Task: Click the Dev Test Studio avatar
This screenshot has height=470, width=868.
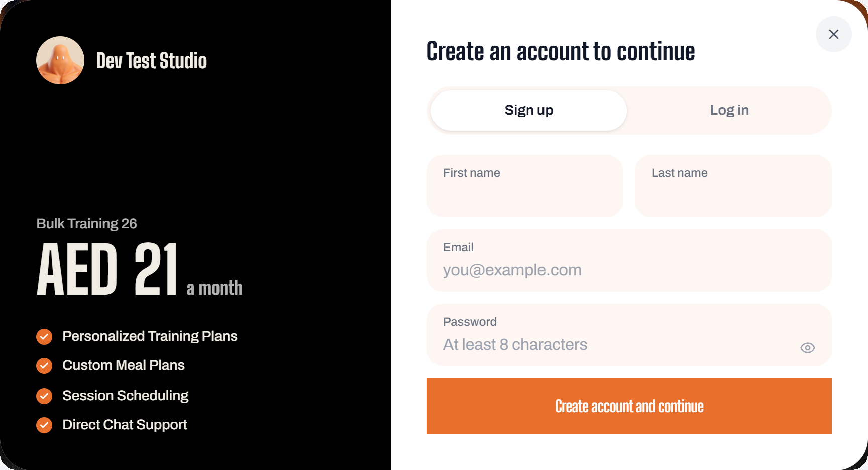Action: [x=60, y=60]
